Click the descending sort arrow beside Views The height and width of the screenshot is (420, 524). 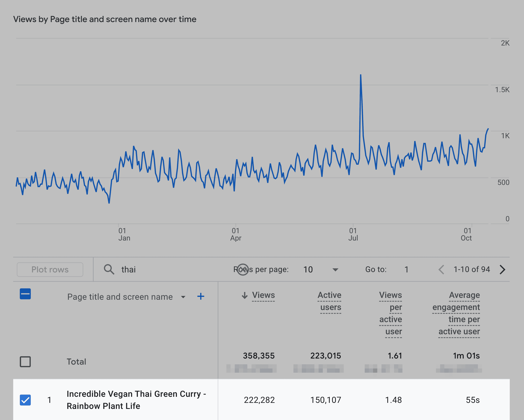[245, 295]
